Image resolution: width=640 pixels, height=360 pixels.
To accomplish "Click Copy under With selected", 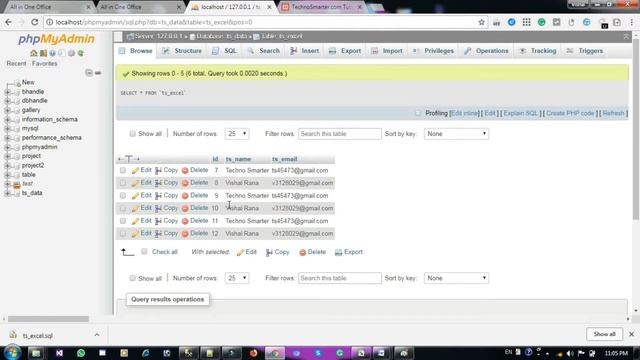I will [278, 252].
